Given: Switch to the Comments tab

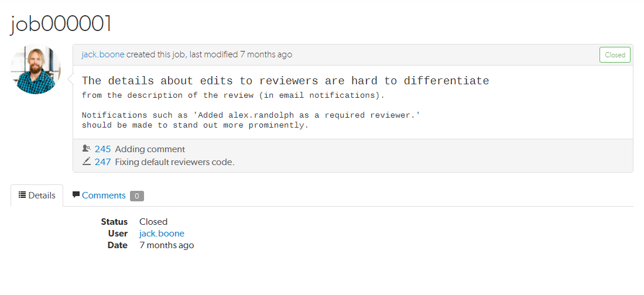Looking at the screenshot, I should click(104, 195).
